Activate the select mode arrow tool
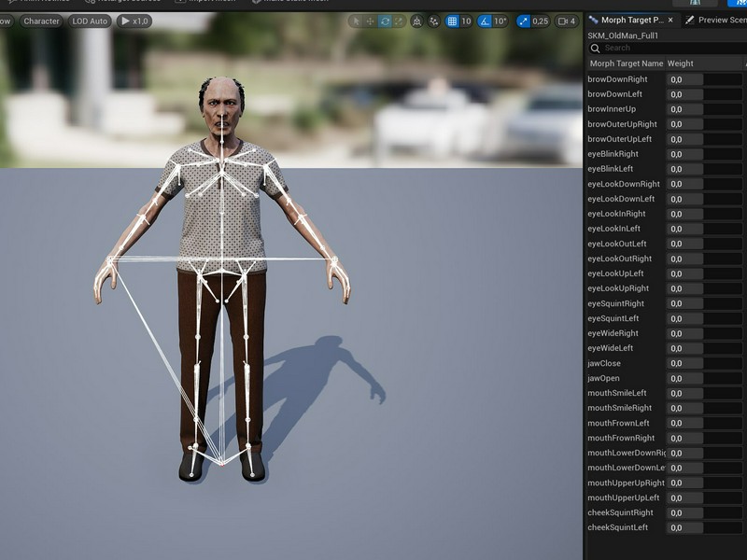Screen dimensions: 747x560 pyautogui.click(x=356, y=21)
